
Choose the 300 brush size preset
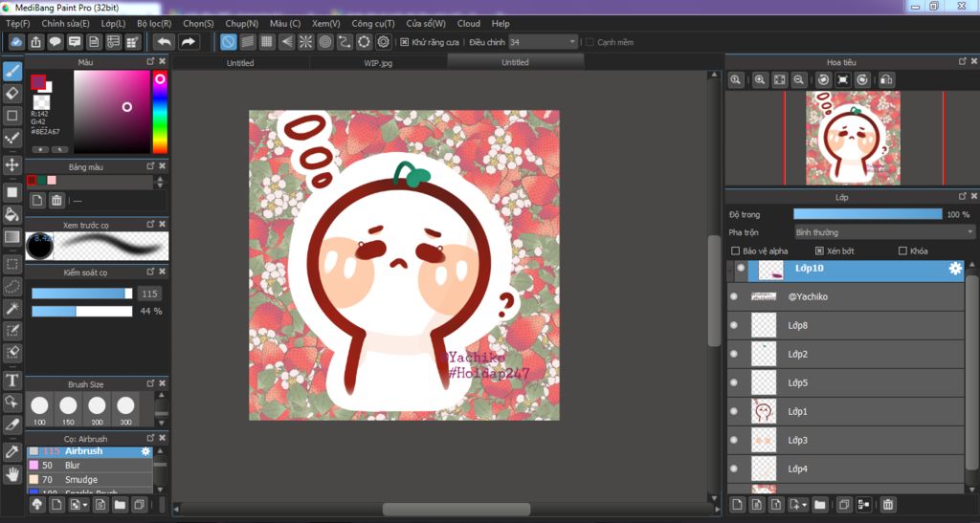(125, 409)
